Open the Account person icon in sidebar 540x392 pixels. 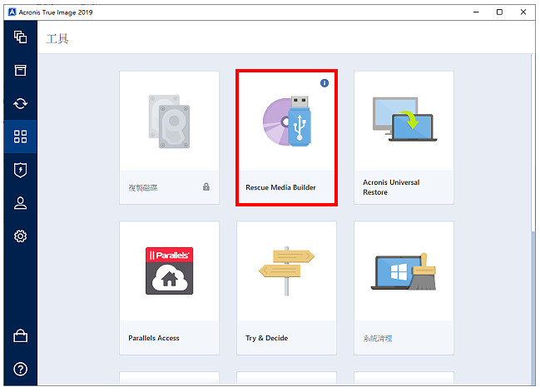point(20,203)
